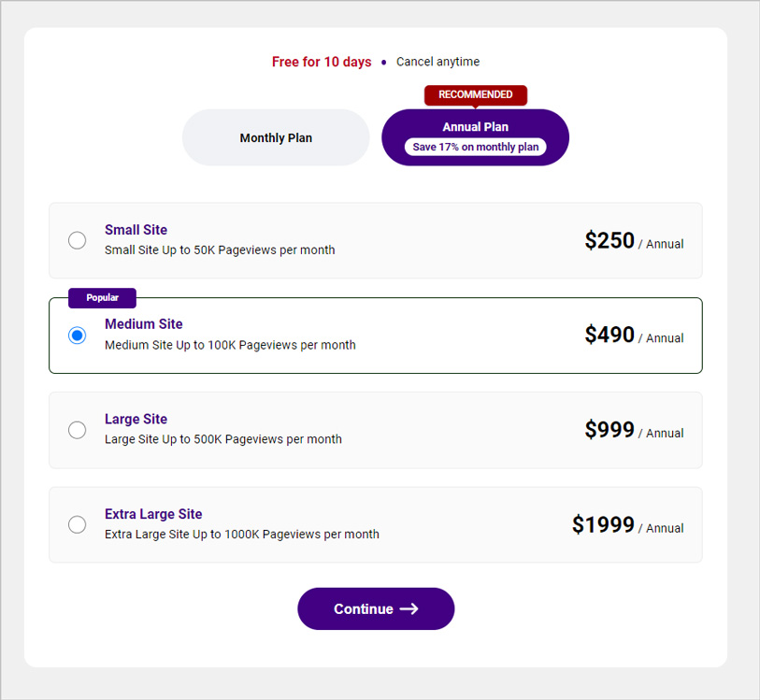Screen dimensions: 760x700
Task: Select the Small Site radio button
Action: pos(78,240)
